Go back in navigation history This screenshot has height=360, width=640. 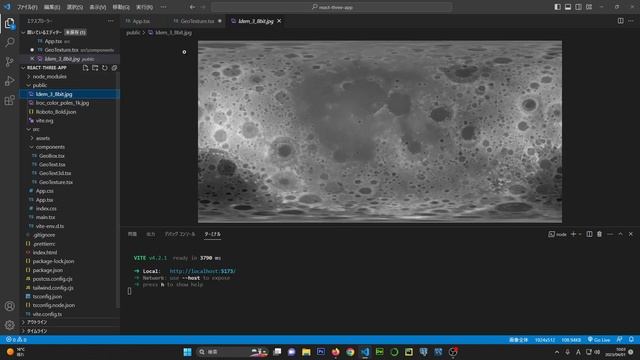tap(192, 7)
